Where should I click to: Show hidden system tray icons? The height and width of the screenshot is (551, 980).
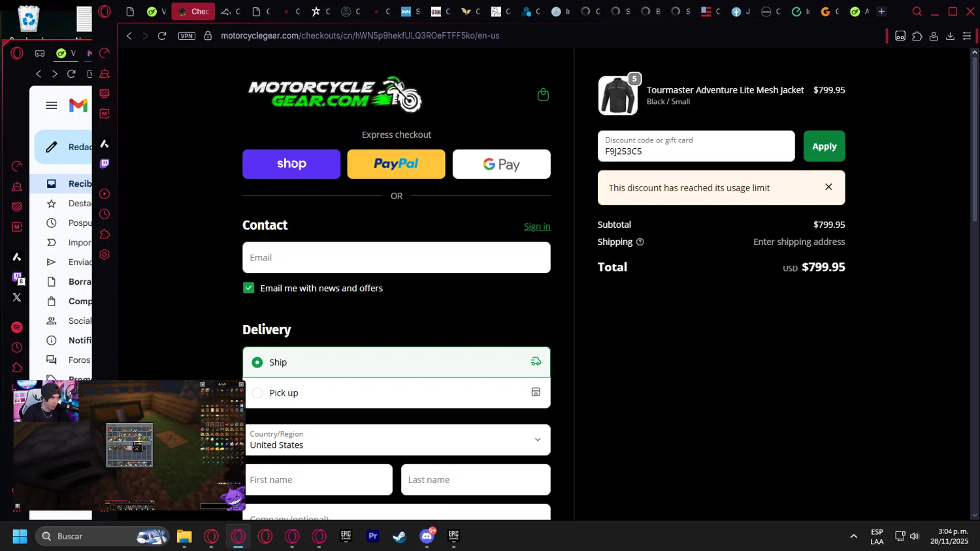pyautogui.click(x=853, y=537)
